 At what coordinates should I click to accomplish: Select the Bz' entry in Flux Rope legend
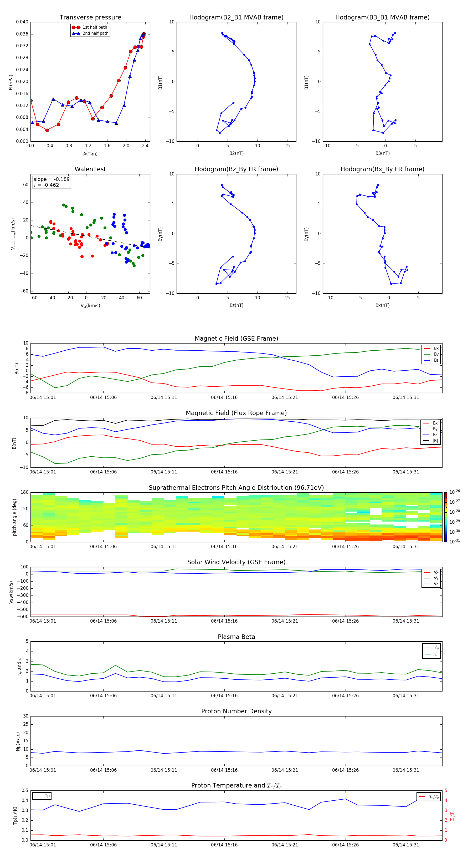[431, 435]
